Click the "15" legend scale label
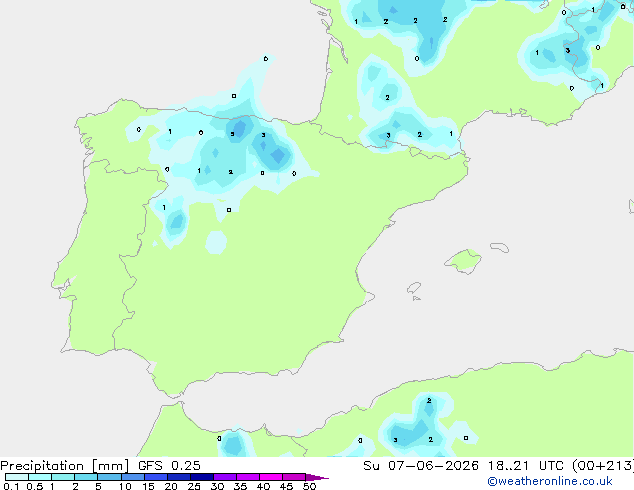 click(148, 486)
